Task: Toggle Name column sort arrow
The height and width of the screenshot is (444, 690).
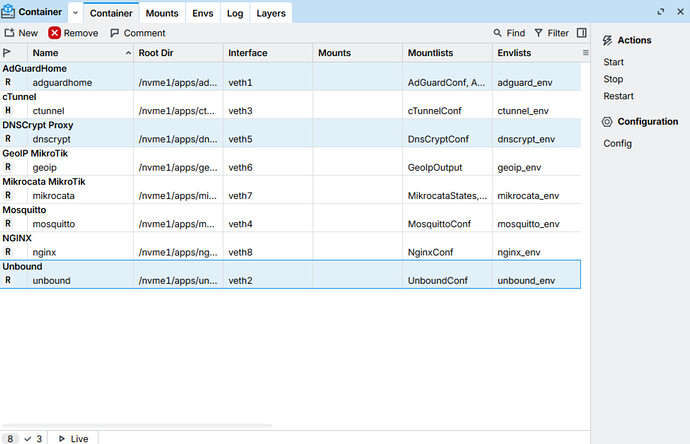Action: pos(128,53)
